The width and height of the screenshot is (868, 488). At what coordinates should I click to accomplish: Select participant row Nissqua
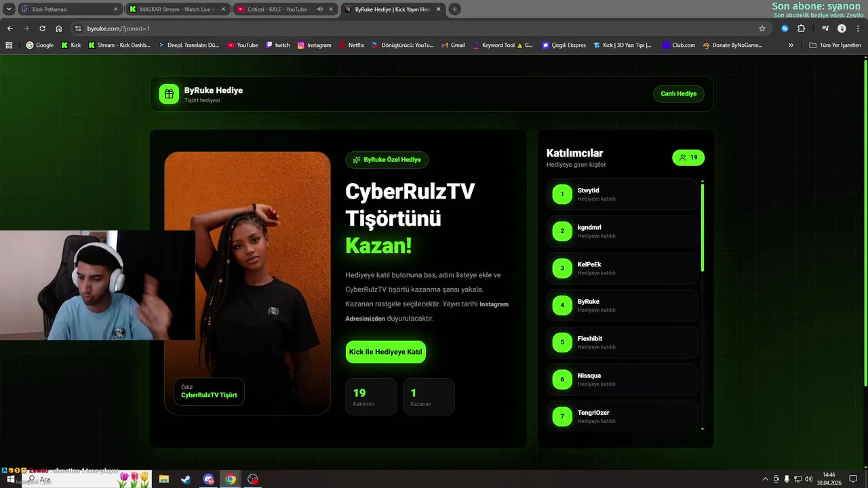coord(622,380)
